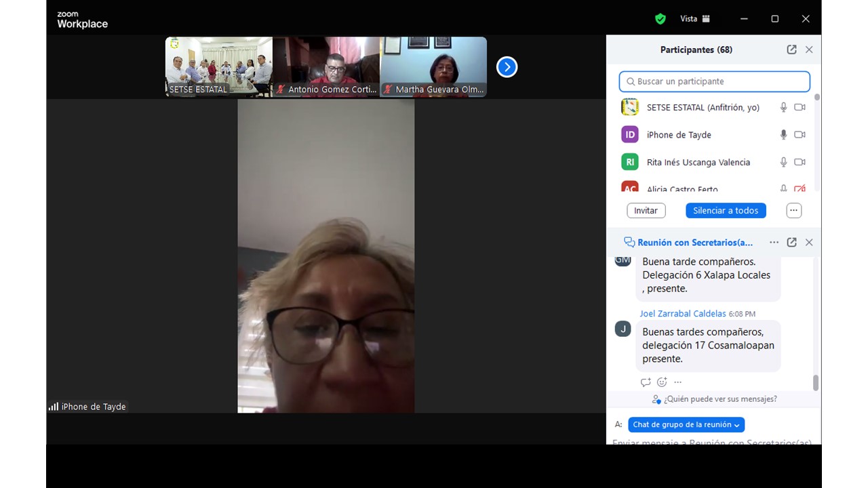Viewport: 868px width, 488px height.
Task: Add emoji reaction to Joel's message
Action: 662,382
